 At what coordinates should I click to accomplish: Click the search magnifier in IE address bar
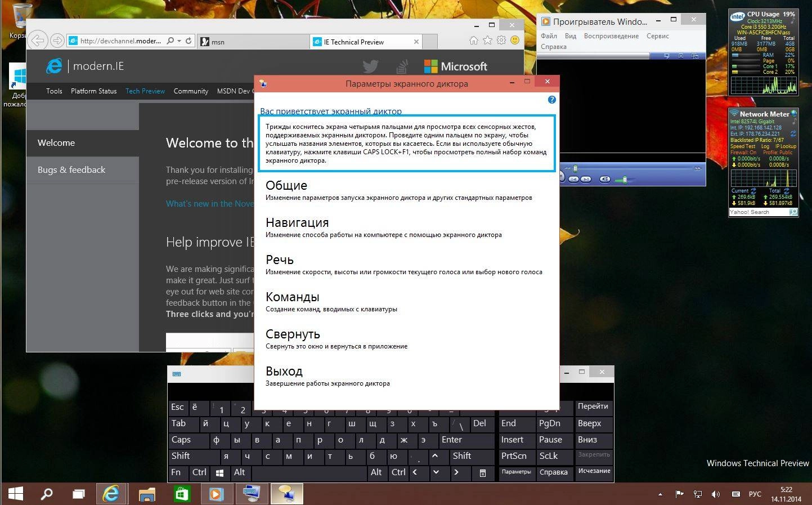pos(171,41)
